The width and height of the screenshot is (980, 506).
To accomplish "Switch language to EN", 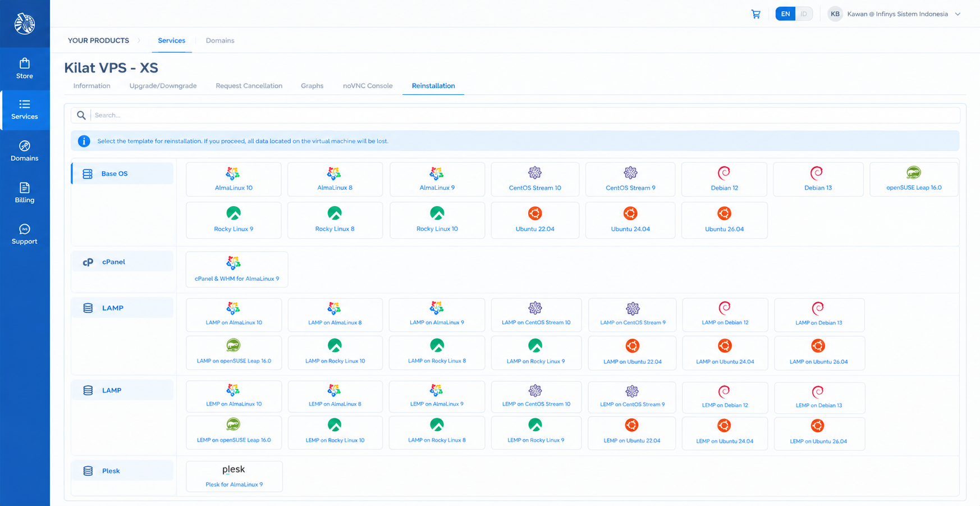I will [x=785, y=14].
